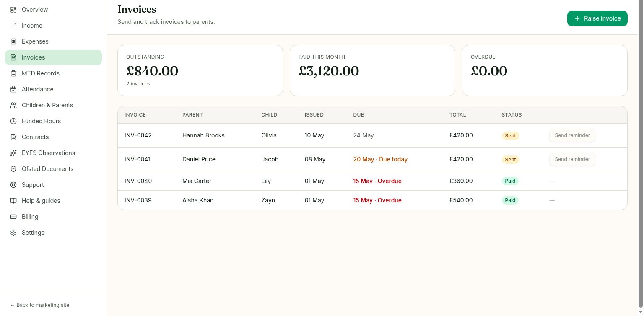Open the Billing page label
The image size is (644, 316).
point(30,217)
